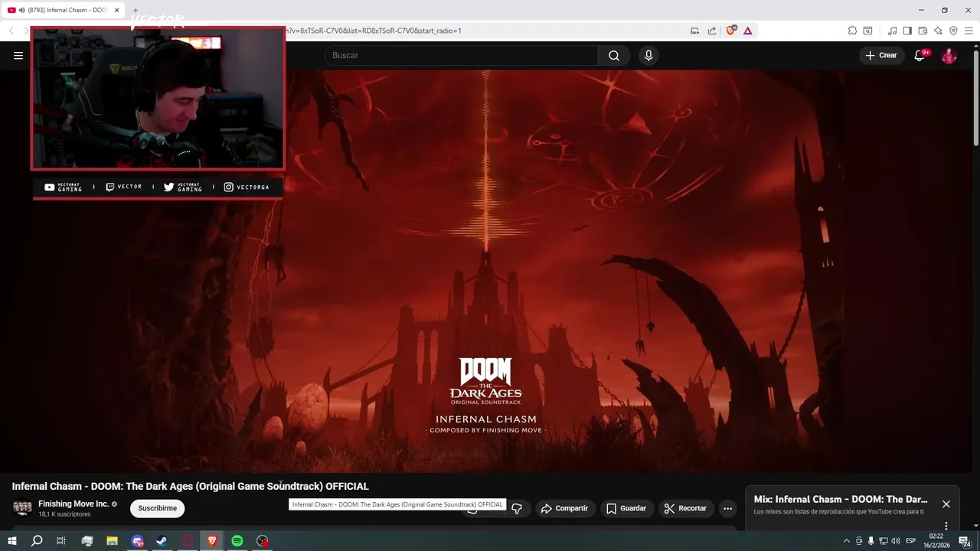Open Steam from the taskbar

coord(162,541)
